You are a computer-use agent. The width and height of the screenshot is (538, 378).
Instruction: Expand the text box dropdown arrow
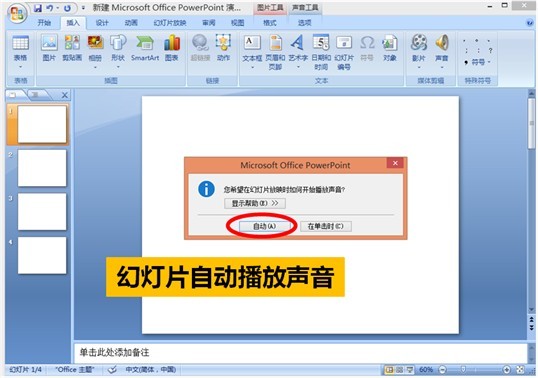pyautogui.click(x=252, y=67)
